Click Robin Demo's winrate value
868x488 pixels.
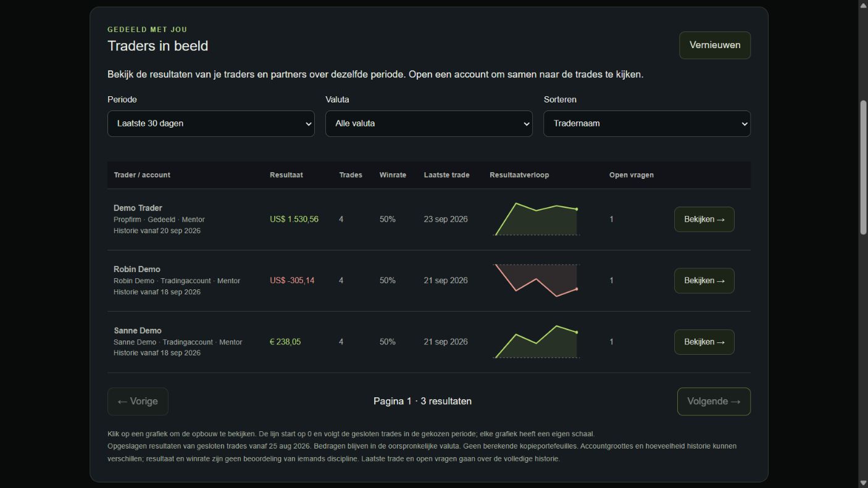click(388, 281)
